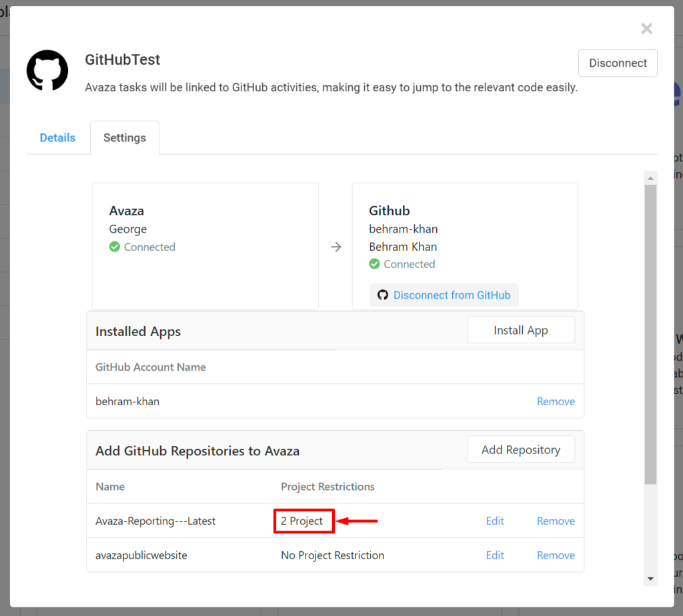Click the 'Project Restrictions' column header
This screenshot has height=616, width=683.
tap(327, 486)
